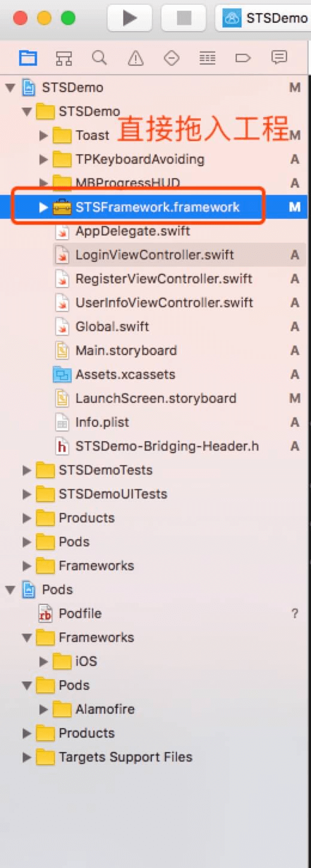
Task: Open the Breakpoint navigator icon
Action: 243,58
